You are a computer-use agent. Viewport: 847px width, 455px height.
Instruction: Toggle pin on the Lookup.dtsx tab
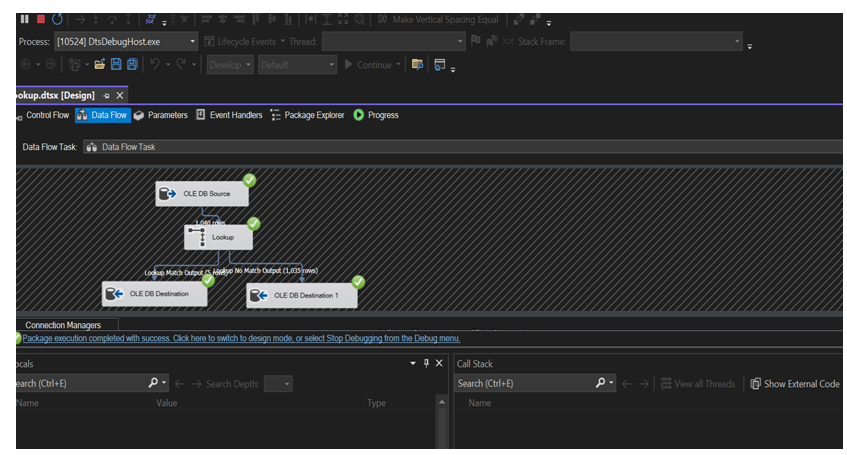[x=106, y=95]
